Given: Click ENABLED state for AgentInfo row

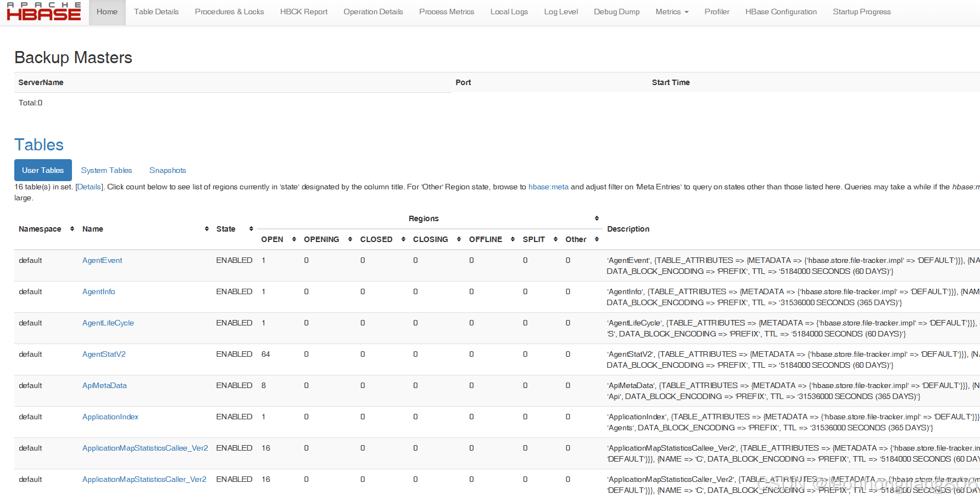Looking at the screenshot, I should coord(234,291).
